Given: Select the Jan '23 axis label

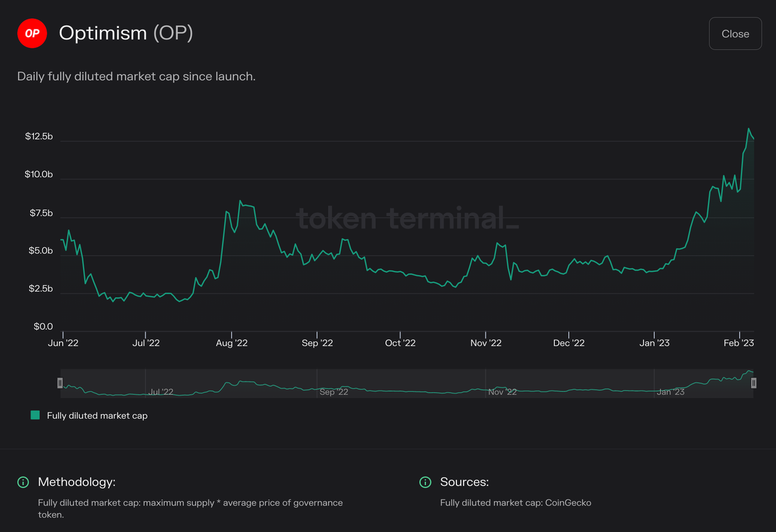Looking at the screenshot, I should [654, 343].
